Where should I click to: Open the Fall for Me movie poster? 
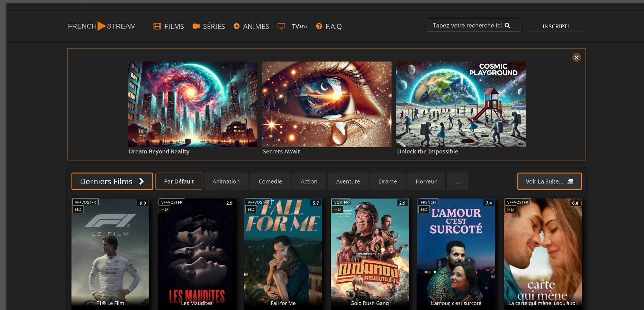click(283, 254)
